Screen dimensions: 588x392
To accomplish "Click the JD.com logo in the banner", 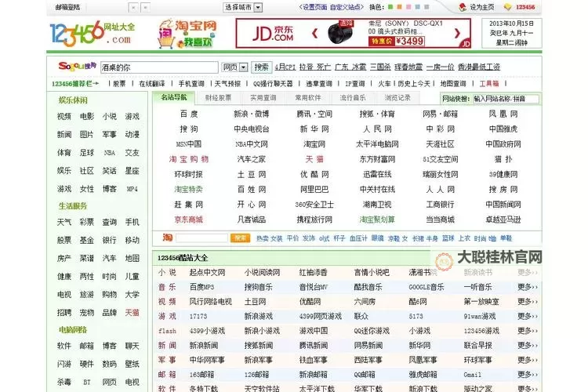I will 273,34.
